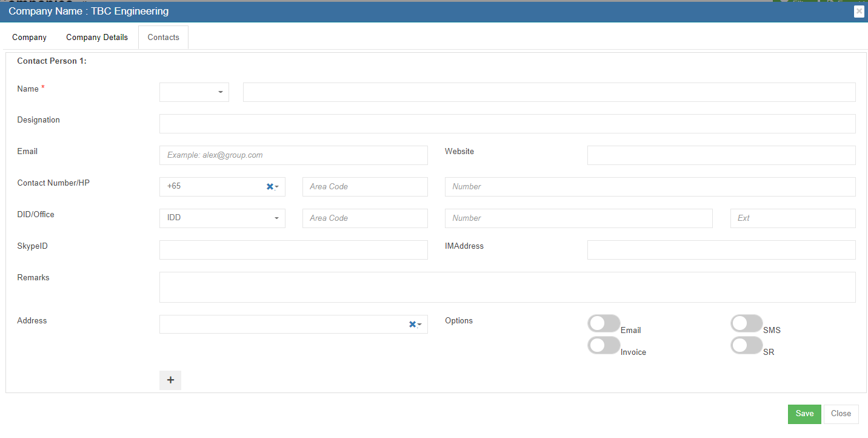The height and width of the screenshot is (438, 868).
Task: Enable the Email option toggle
Action: (604, 324)
